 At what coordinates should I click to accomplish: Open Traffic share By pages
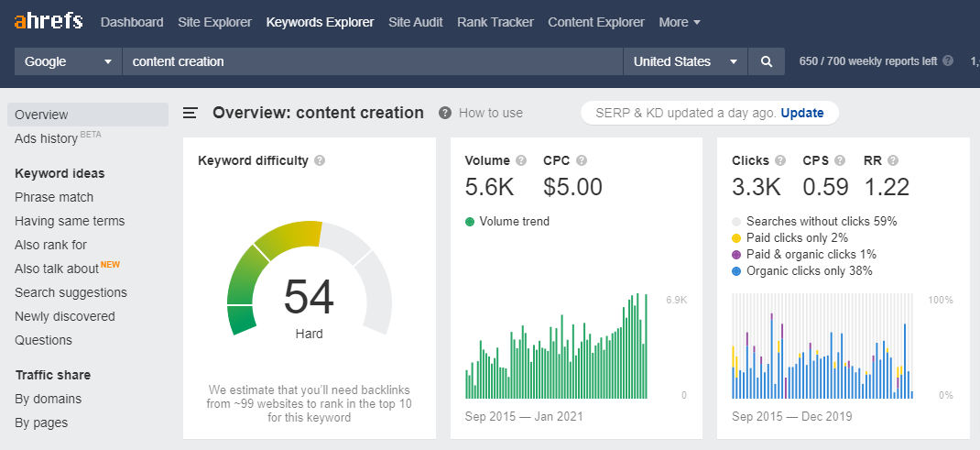click(41, 423)
